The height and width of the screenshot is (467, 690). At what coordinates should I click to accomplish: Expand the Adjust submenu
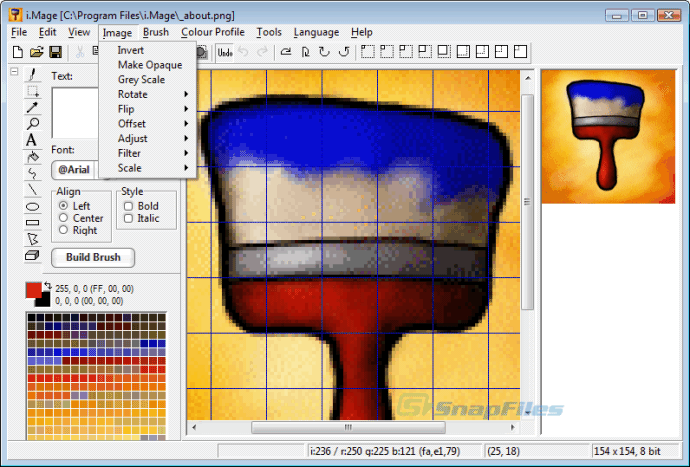tap(147, 138)
